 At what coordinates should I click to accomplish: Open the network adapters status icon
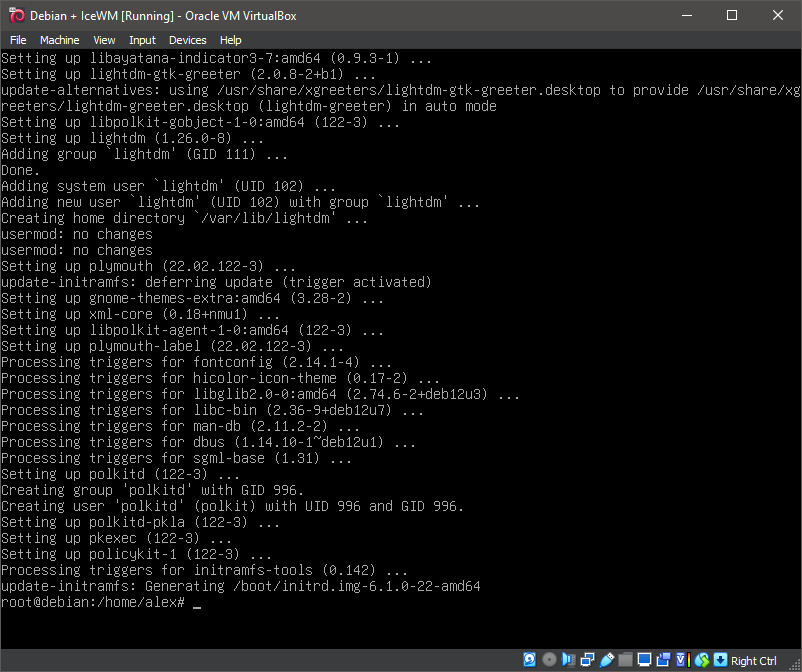(587, 660)
